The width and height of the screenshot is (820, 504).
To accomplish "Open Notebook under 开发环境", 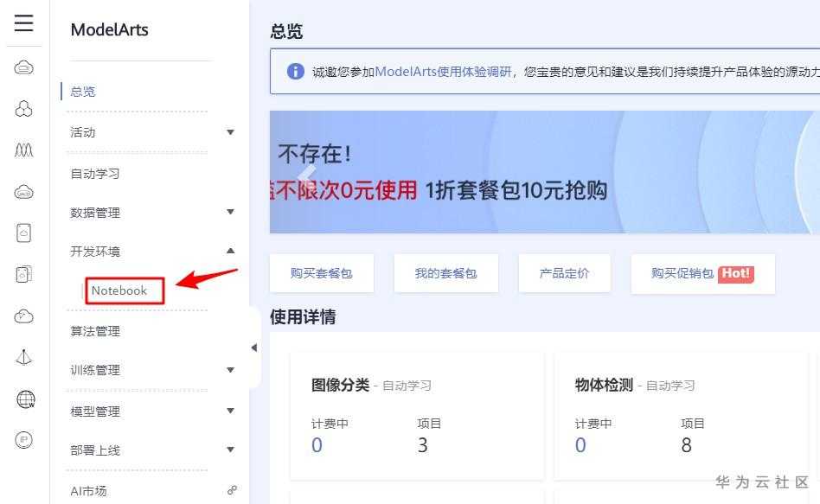I will pyautogui.click(x=119, y=290).
